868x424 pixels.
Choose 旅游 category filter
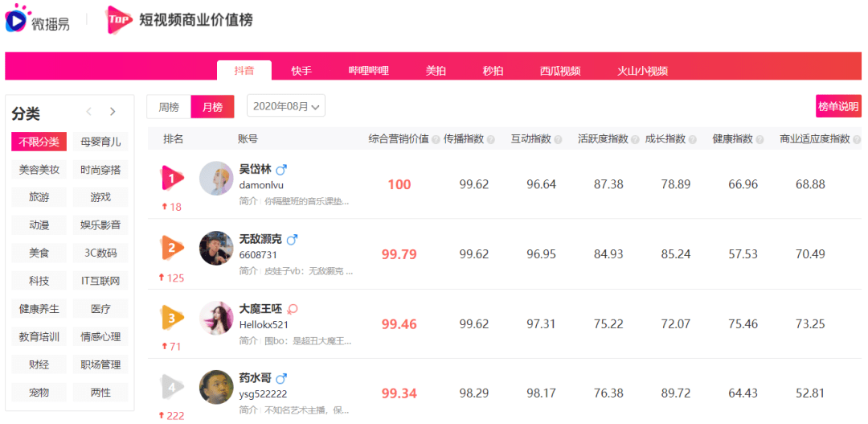39,197
